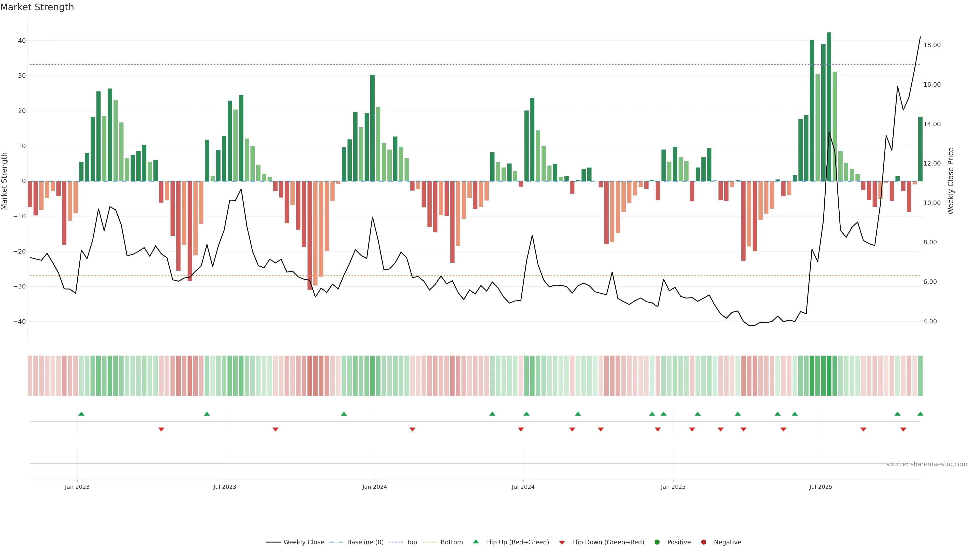Click the rightmost heatmap strip cell
The width and height of the screenshot is (980, 551).
(x=920, y=376)
